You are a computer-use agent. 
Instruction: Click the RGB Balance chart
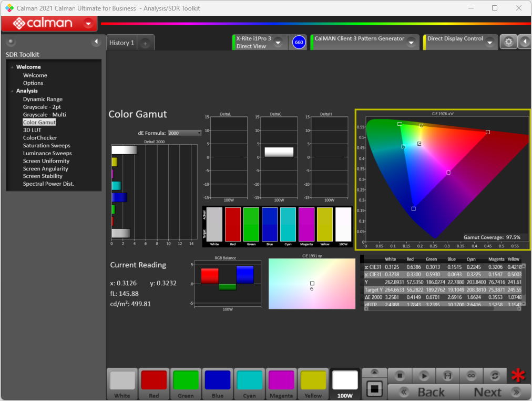click(x=227, y=284)
